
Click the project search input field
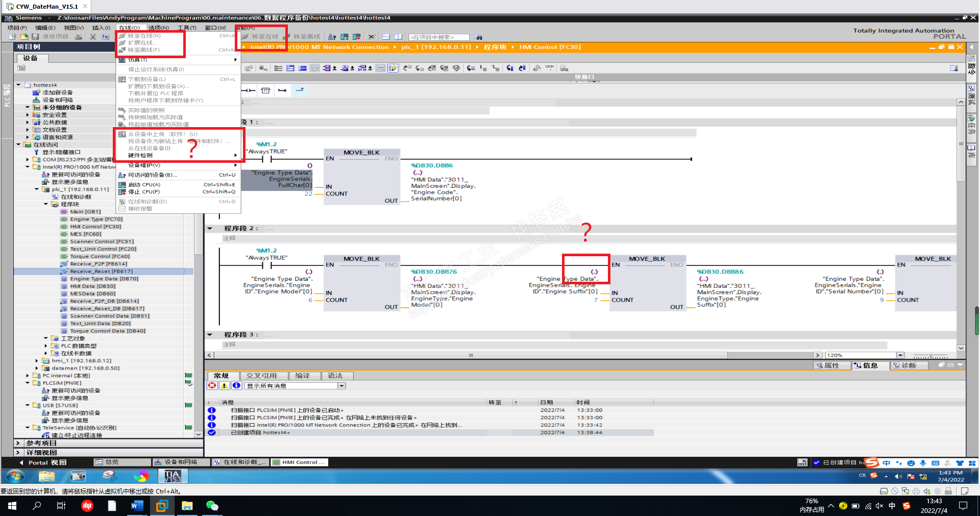coord(438,37)
